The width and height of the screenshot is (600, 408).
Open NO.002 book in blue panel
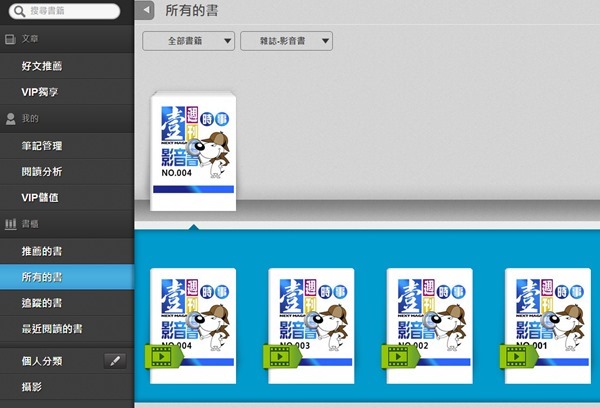click(429, 326)
